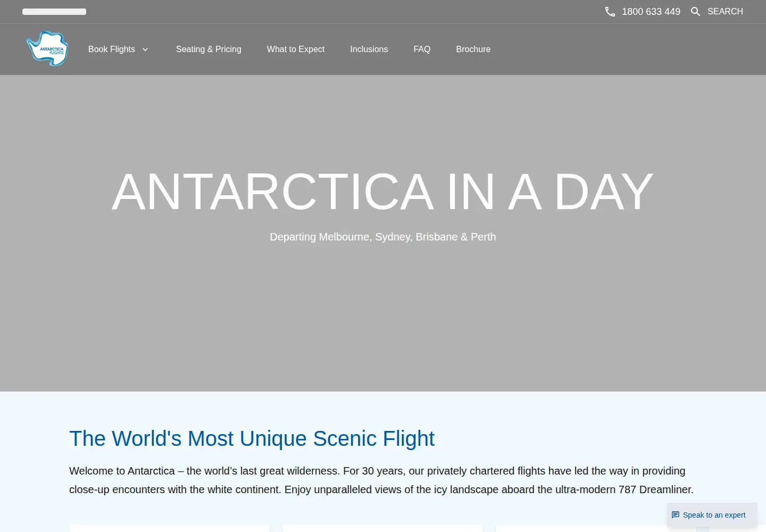Click the Speak to an expert button
Image resolution: width=766 pixels, height=532 pixels.
tap(712, 515)
